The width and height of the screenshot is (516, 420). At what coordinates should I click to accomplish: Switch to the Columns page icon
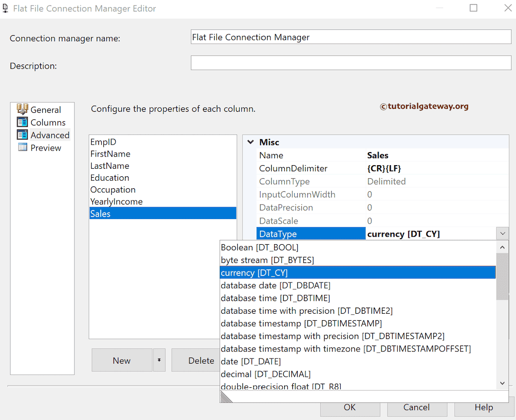pyautogui.click(x=23, y=122)
